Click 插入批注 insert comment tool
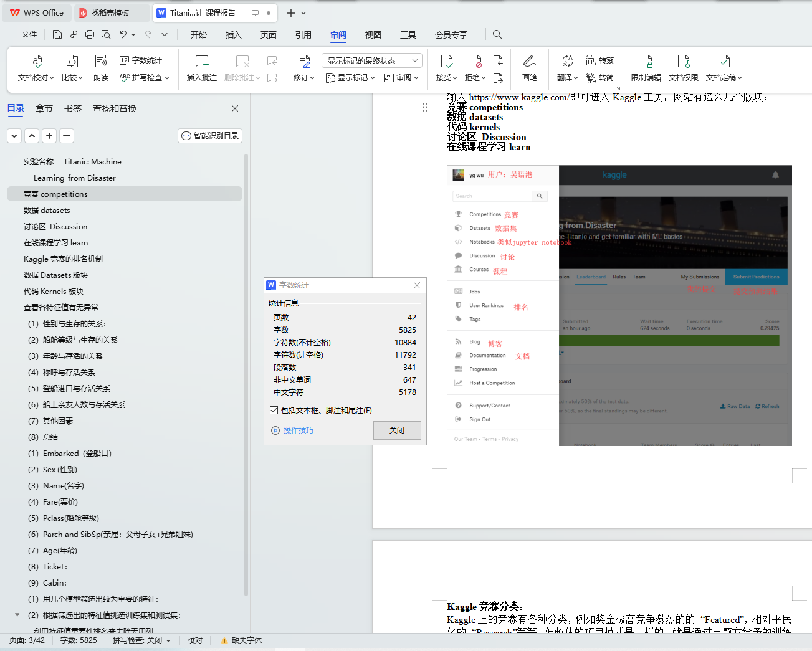 click(x=202, y=68)
